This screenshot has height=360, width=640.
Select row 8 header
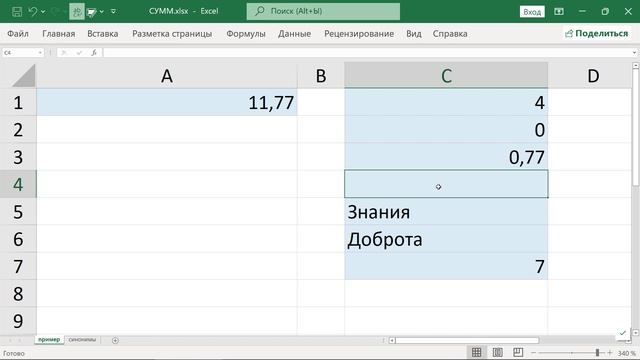18,293
